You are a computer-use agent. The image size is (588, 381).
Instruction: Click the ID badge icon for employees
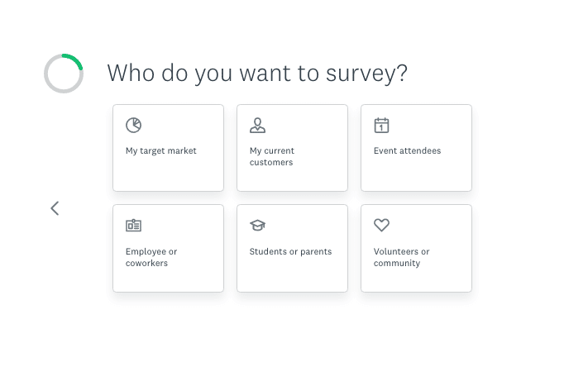coord(133,225)
